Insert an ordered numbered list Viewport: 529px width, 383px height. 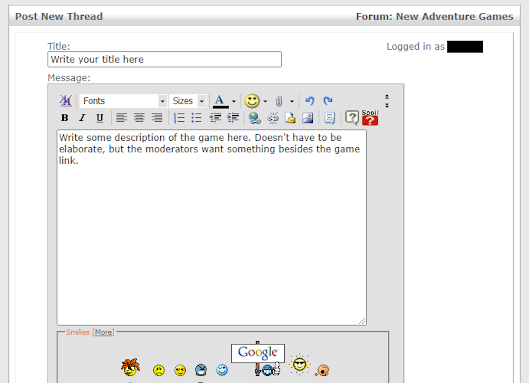click(179, 118)
